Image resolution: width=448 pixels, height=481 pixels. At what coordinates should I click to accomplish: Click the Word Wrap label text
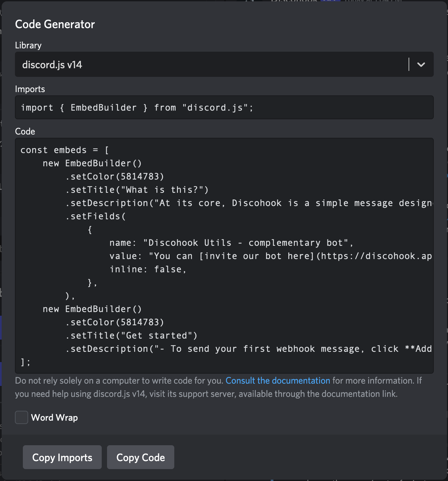click(x=54, y=417)
